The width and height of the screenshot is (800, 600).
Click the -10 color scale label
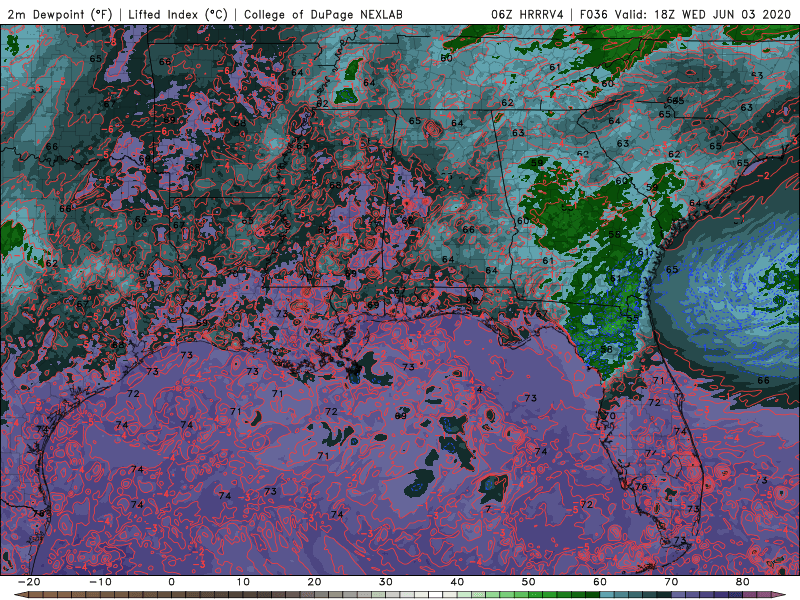pyautogui.click(x=100, y=582)
